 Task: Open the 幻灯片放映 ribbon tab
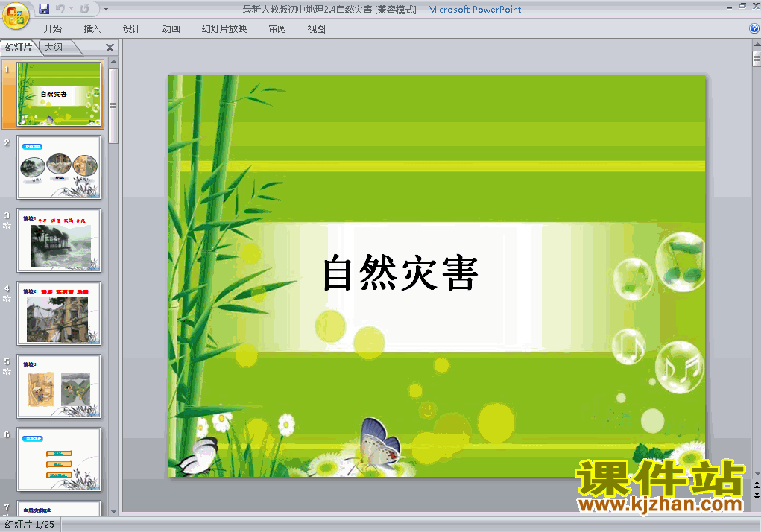(x=224, y=28)
